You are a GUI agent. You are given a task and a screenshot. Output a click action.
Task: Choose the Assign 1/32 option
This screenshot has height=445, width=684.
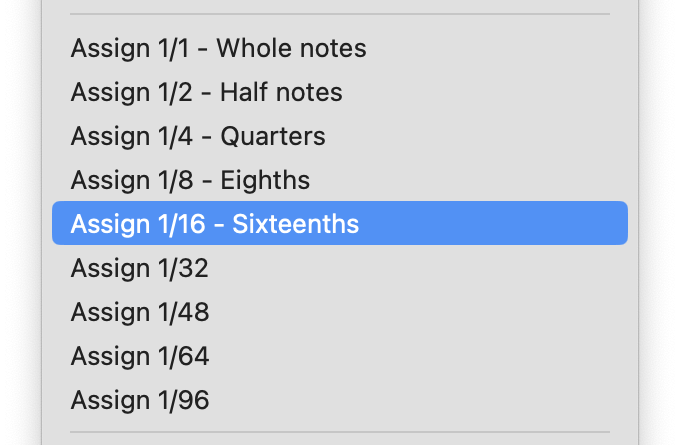pos(140,268)
